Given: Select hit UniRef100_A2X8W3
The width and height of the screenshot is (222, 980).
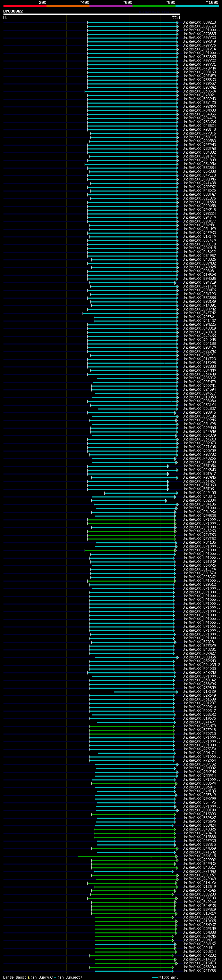Looking at the screenshot, I should pos(199,470).
